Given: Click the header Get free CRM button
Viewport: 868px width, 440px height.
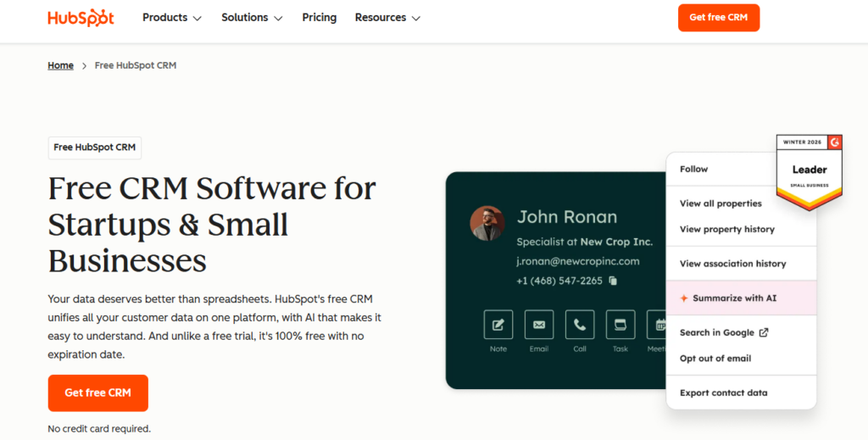Looking at the screenshot, I should 719,18.
